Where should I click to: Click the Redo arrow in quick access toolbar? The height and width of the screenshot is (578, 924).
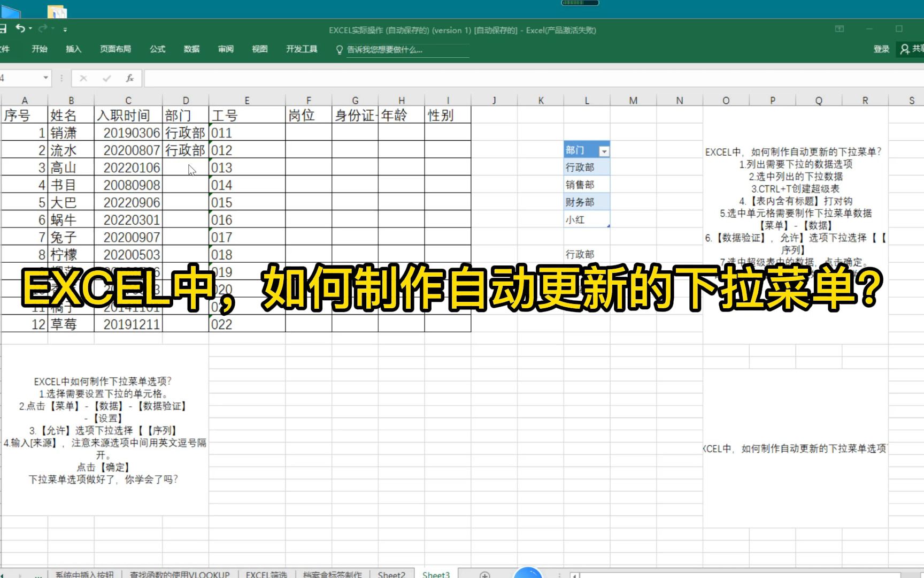coord(43,28)
